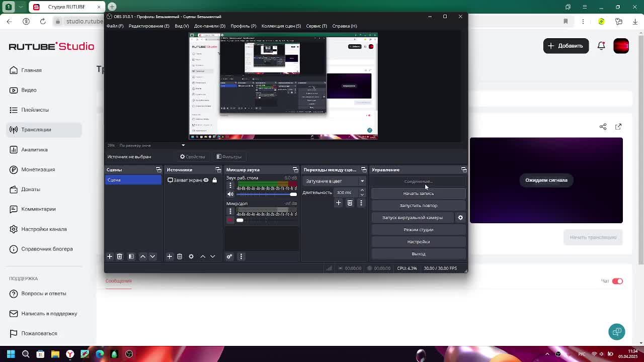The image size is (644, 362).
Task: Move the scene up in Scenes dock
Action: coord(143,256)
